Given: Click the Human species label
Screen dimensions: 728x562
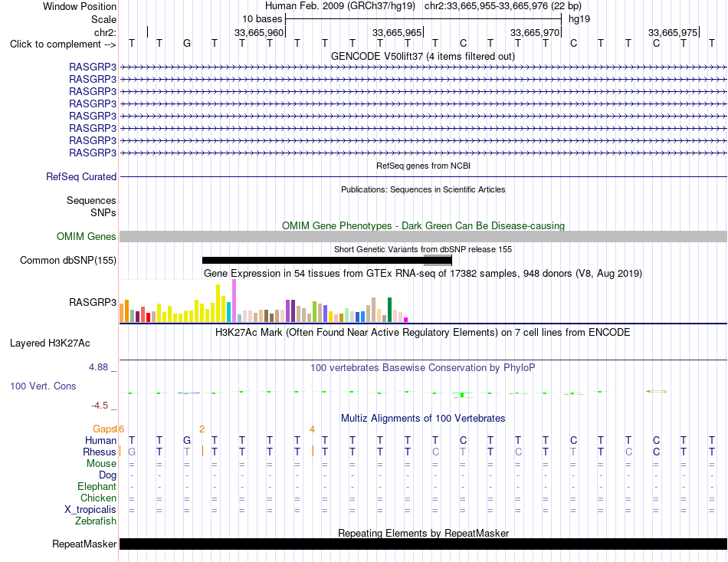Looking at the screenshot, I should click(x=100, y=440).
